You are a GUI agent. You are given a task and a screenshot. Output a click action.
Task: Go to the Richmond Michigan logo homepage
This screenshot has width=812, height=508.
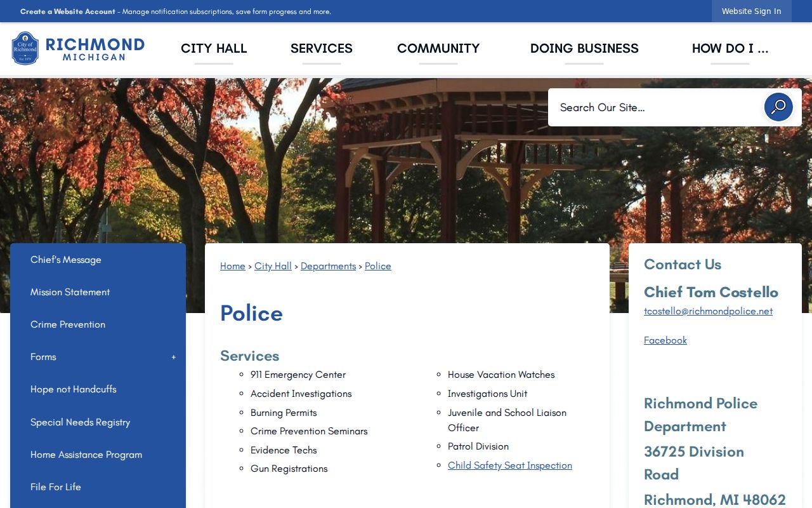(78, 48)
